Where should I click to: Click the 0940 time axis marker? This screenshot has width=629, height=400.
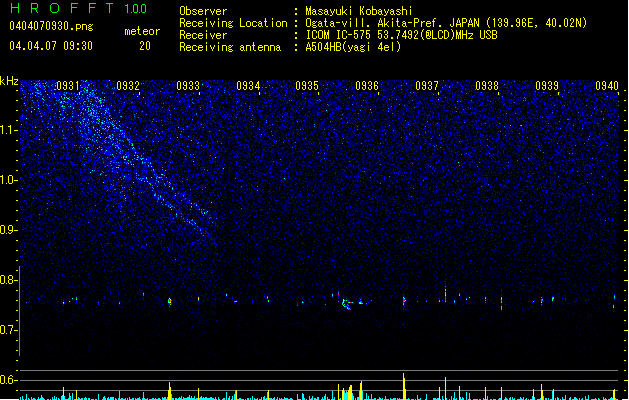click(607, 86)
